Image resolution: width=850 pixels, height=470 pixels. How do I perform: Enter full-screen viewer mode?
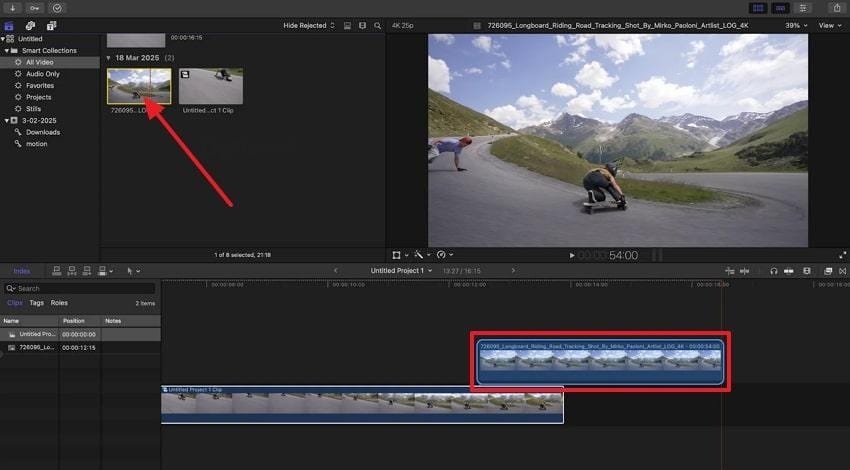(x=842, y=255)
